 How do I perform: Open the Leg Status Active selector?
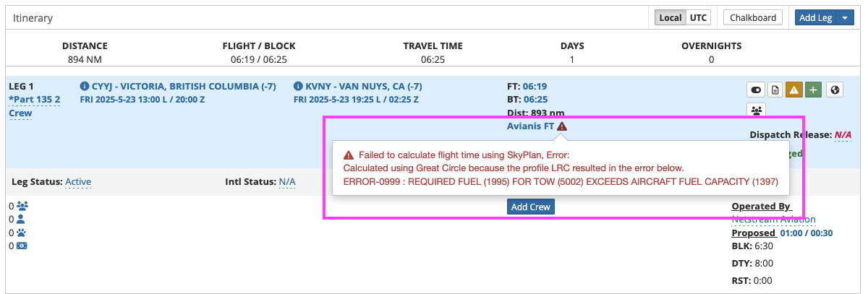[x=78, y=181]
